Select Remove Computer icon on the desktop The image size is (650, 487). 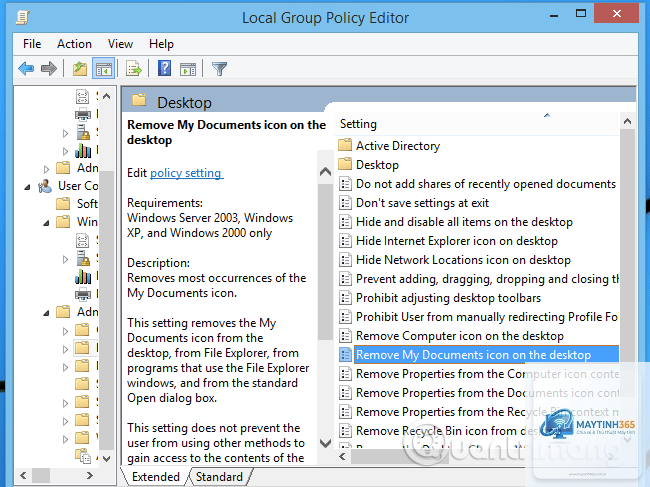click(x=460, y=336)
